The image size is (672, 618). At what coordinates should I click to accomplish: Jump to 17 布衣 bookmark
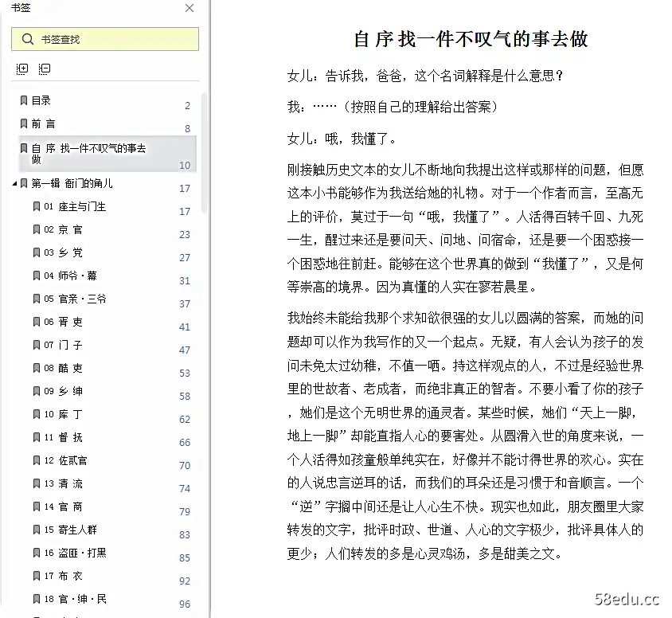tap(63, 577)
